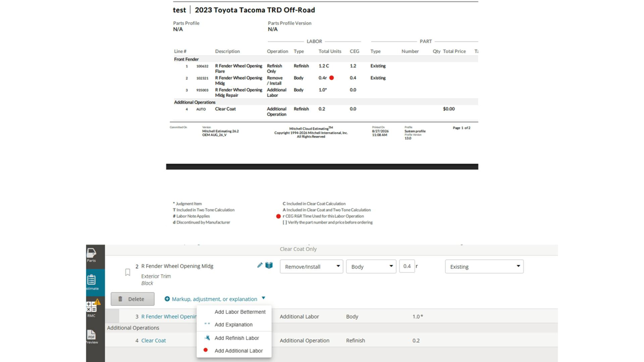644x362 pixels.
Task: Click the 1.2 C total units value
Action: 324,66
